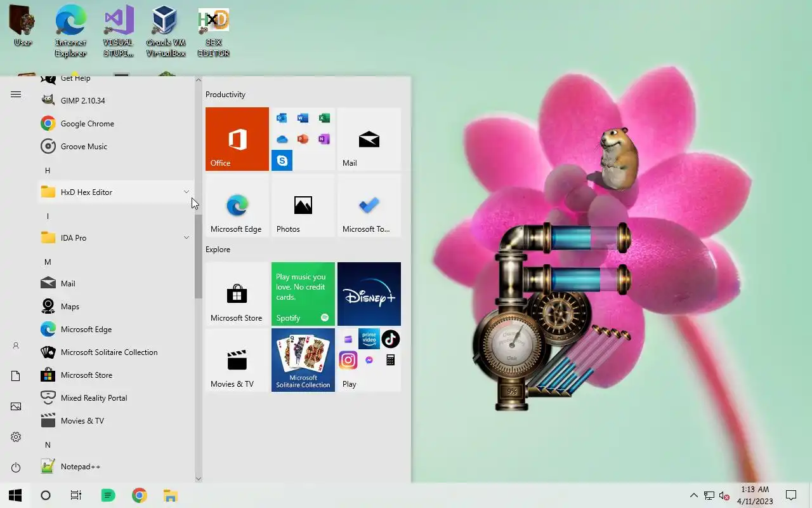Viewport: 812px width, 508px height.
Task: Open Mail in the app list
Action: (116, 283)
